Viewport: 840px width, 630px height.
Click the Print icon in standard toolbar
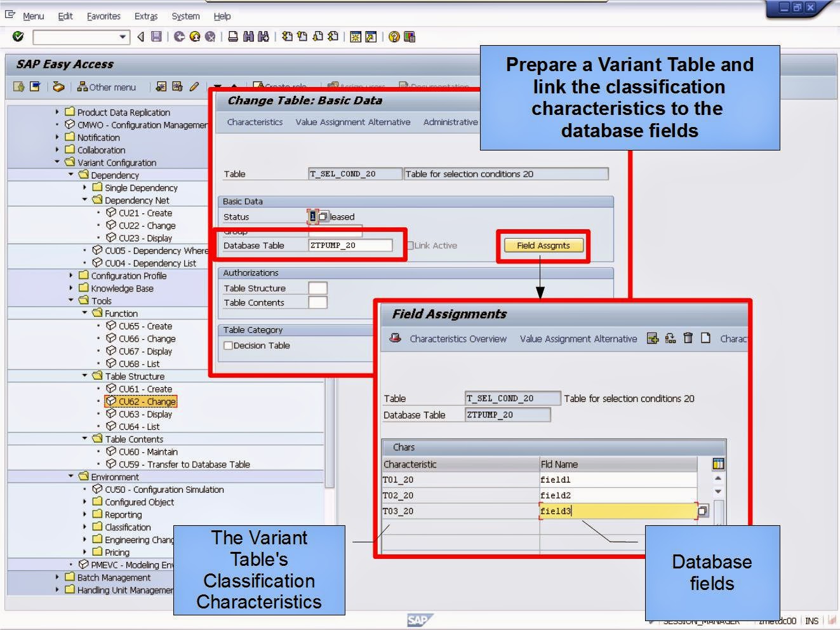pyautogui.click(x=233, y=37)
